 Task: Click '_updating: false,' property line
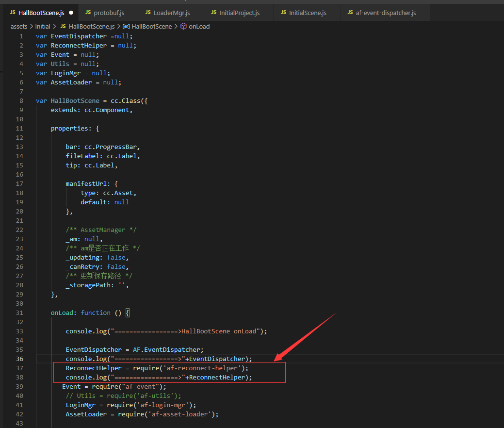[x=97, y=258]
